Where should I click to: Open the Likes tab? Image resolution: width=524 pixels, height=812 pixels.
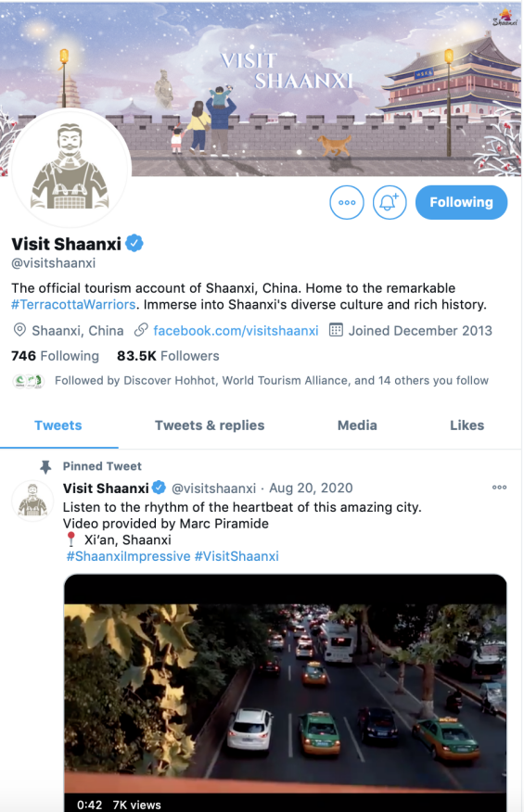coord(467,425)
